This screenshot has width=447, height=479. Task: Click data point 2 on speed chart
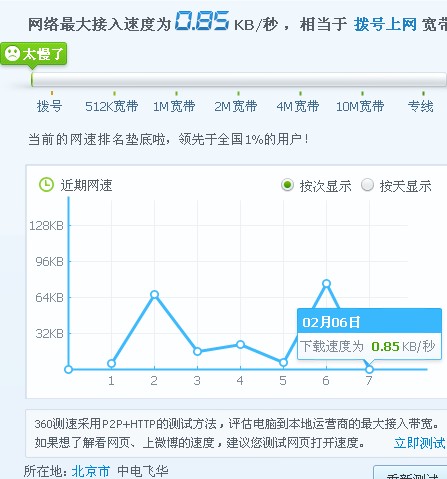click(x=154, y=294)
